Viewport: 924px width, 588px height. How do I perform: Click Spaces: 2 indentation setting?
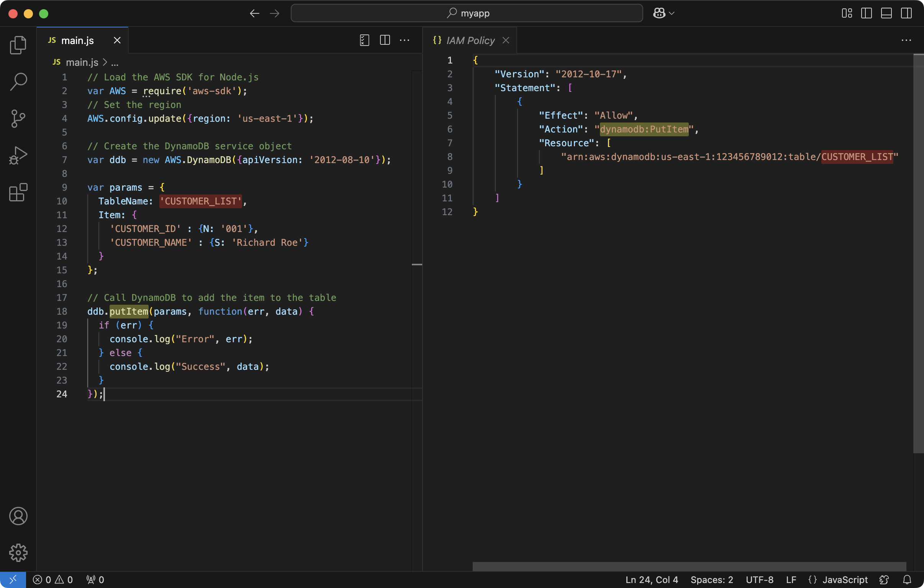[x=711, y=580]
